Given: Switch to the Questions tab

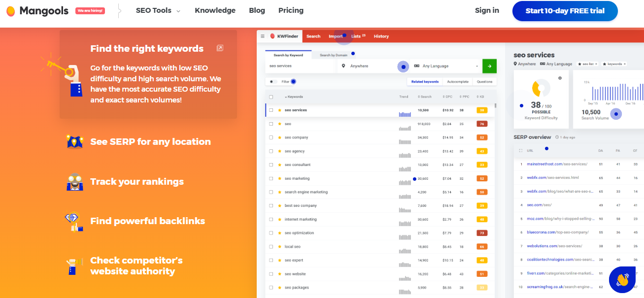Looking at the screenshot, I should 484,82.
